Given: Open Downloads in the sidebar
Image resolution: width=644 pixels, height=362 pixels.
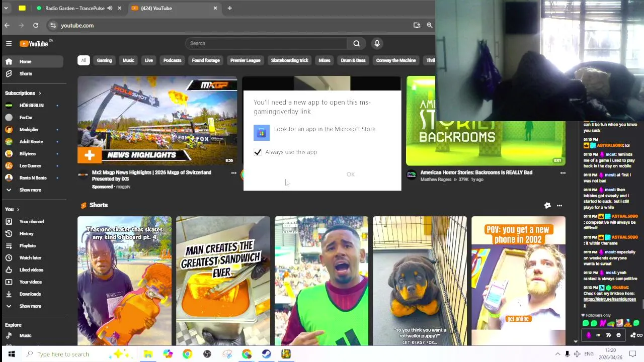Looking at the screenshot, I should (33, 294).
